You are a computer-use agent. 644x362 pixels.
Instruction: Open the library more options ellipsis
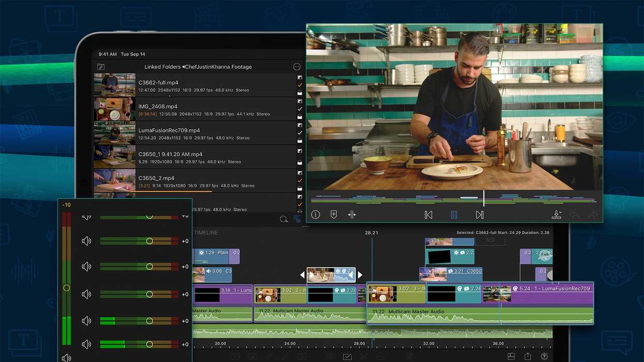pyautogui.click(x=296, y=67)
